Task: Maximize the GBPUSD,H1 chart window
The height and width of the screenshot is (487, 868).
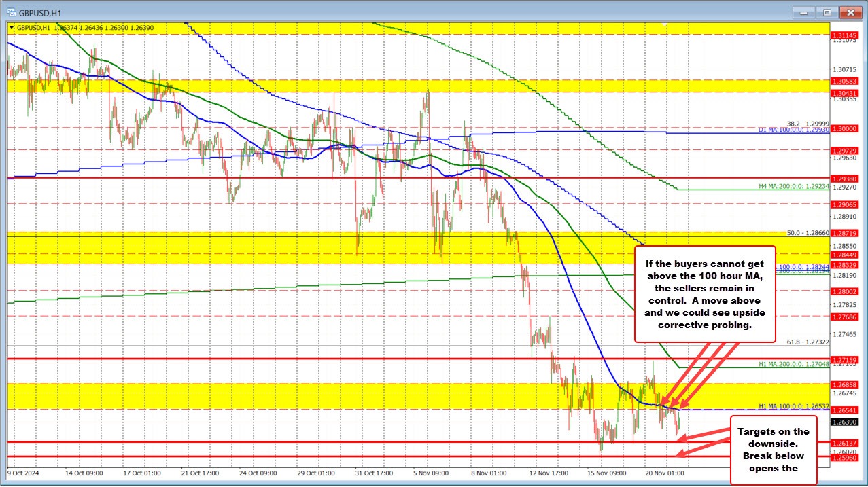Action: (x=827, y=12)
